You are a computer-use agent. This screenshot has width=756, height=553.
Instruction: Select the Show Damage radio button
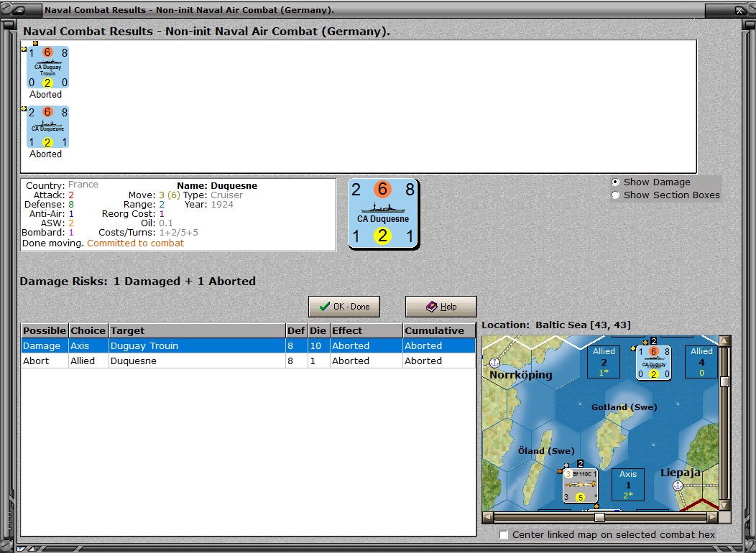coord(615,182)
